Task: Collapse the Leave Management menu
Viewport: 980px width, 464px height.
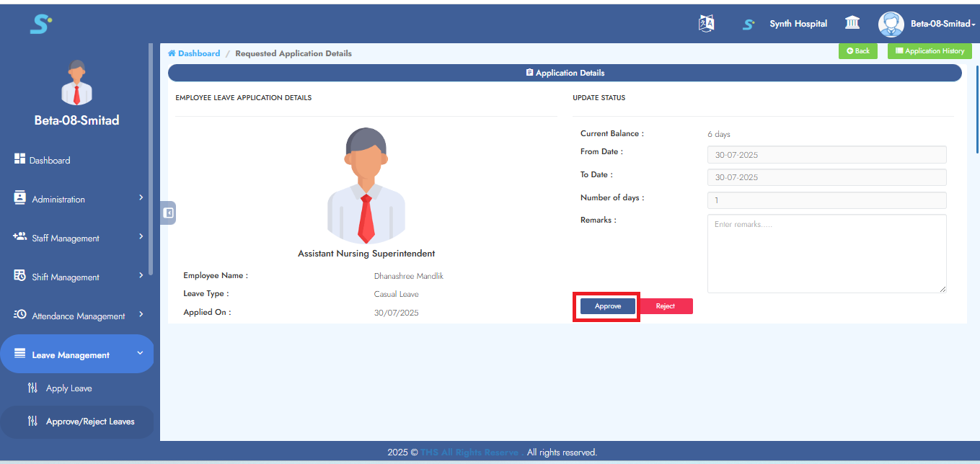Action: (x=76, y=354)
